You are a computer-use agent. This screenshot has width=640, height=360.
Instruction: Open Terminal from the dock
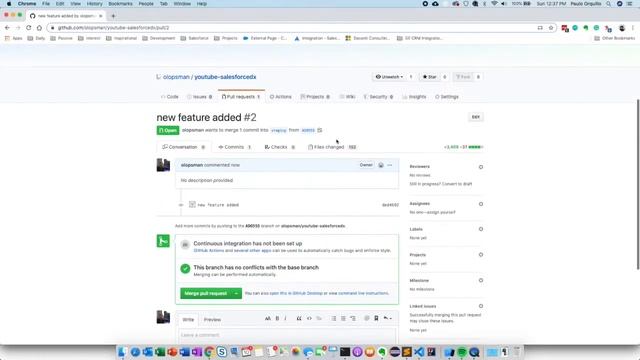pos(345,352)
